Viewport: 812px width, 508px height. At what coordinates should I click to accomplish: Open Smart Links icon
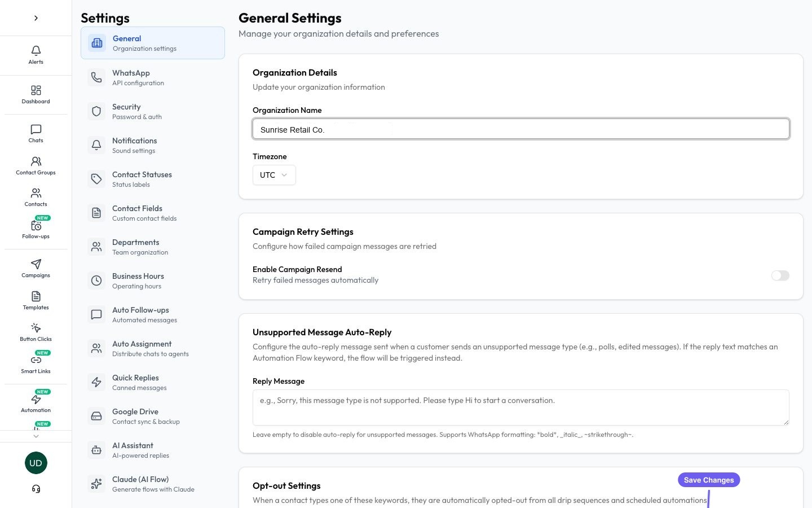tap(36, 360)
